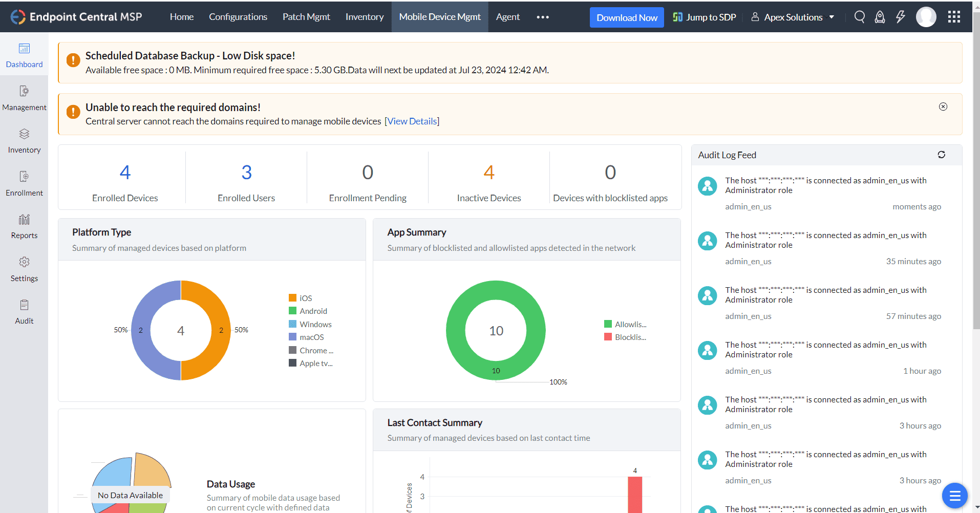Open the Configurations tab
Viewport: 980px width, 513px height.
[238, 17]
